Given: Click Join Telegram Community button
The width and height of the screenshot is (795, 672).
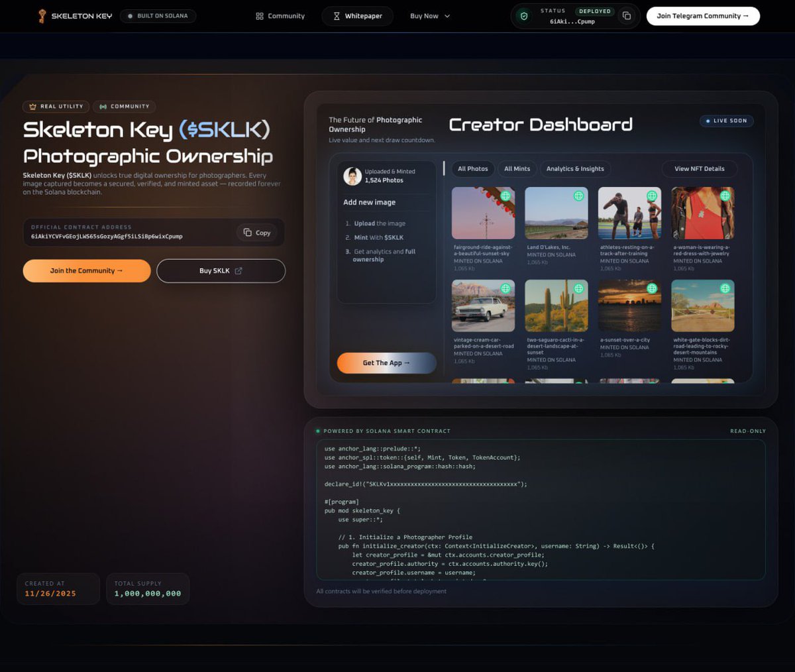Looking at the screenshot, I should tap(703, 16).
